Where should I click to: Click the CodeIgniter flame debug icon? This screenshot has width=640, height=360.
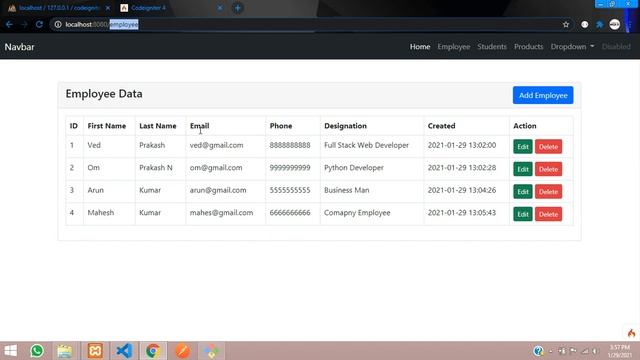(x=631, y=333)
